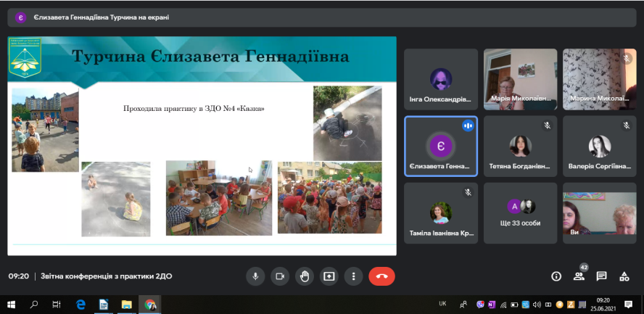Switch the UK keyboard language indicator
Image resolution: width=644 pixels, height=314 pixels.
[443, 304]
